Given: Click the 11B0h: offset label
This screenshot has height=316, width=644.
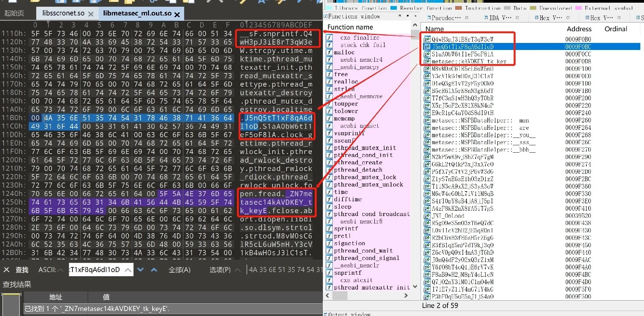Looking at the screenshot, I should click(x=14, y=118).
